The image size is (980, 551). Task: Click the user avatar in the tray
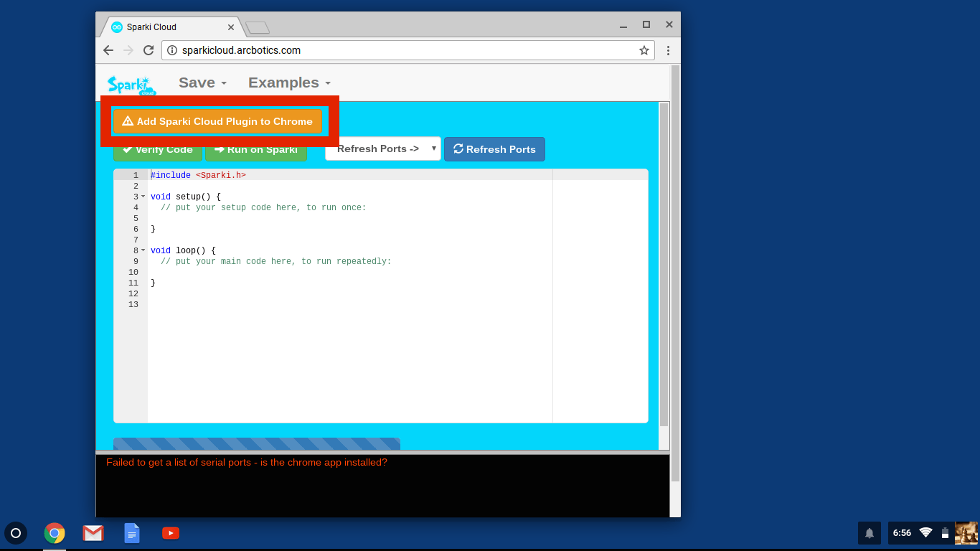[x=966, y=533]
